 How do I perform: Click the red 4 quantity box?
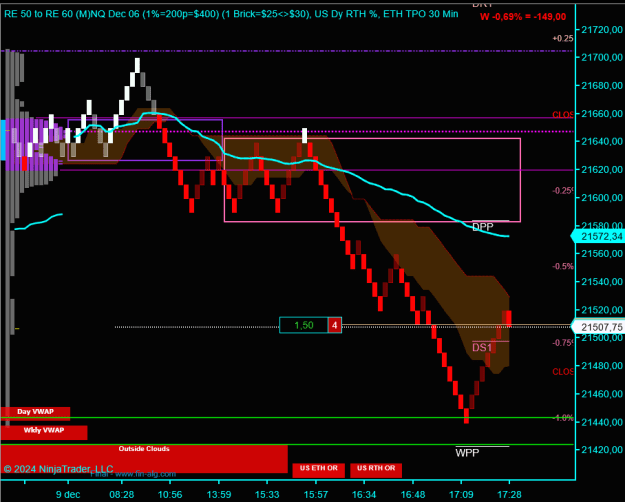[x=334, y=325]
